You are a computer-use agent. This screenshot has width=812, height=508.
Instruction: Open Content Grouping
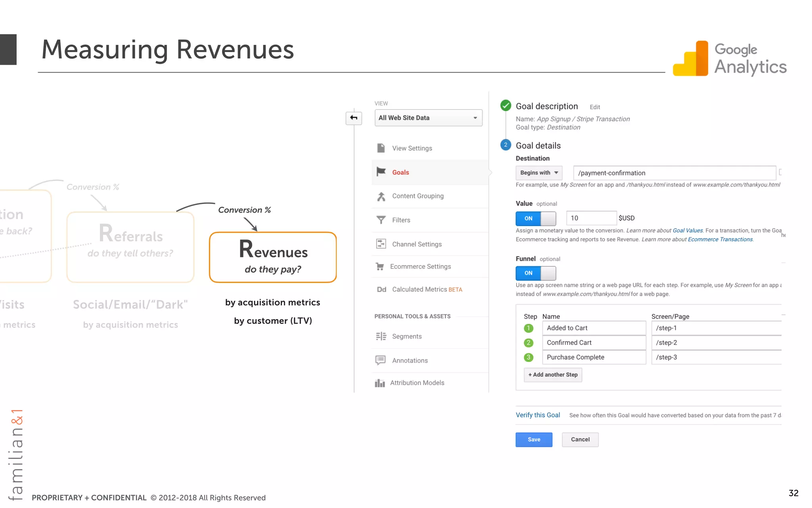coord(418,196)
